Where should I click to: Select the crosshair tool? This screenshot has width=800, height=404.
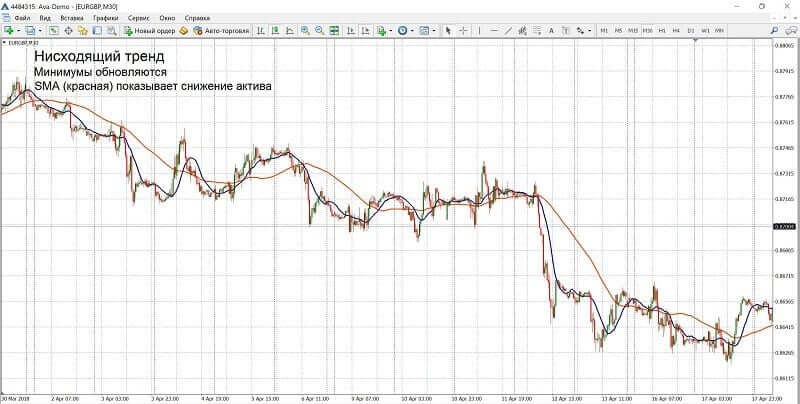(463, 31)
